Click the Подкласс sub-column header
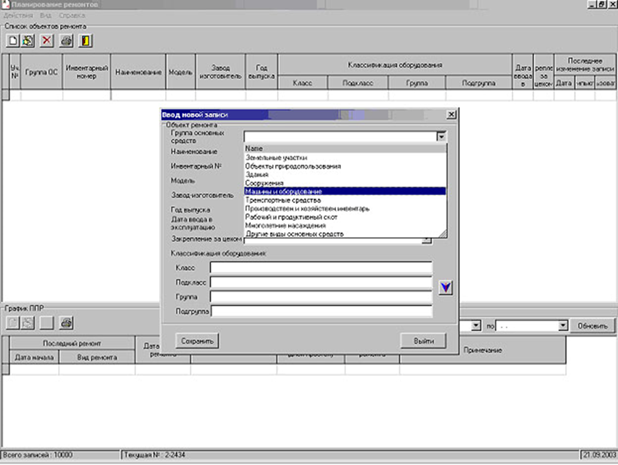Image resolution: width=618 pixels, height=465 pixels. point(358,83)
